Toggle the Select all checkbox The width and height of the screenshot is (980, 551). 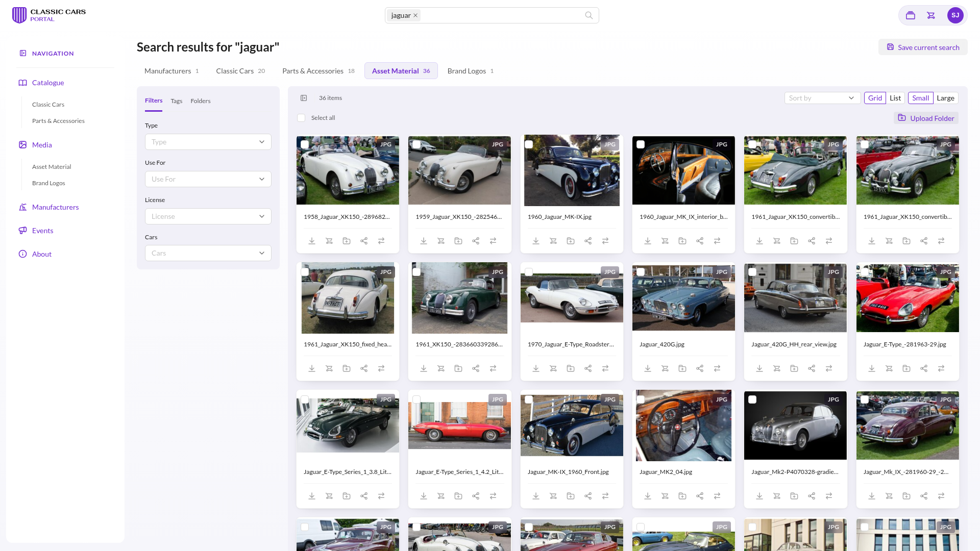tap(301, 118)
